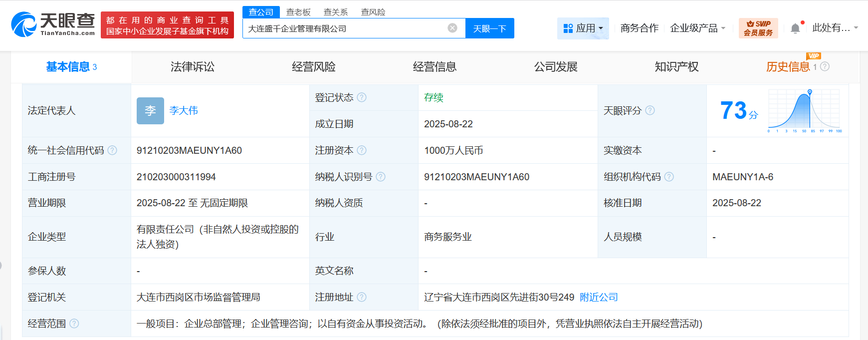Open the user account dropdown 此处有…

tap(835, 28)
